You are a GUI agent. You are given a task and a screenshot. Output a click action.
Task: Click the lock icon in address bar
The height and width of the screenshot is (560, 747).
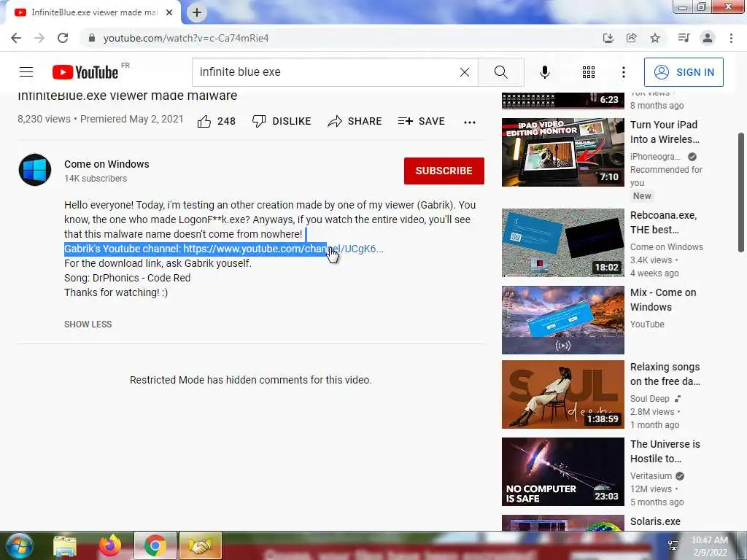pos(92,38)
